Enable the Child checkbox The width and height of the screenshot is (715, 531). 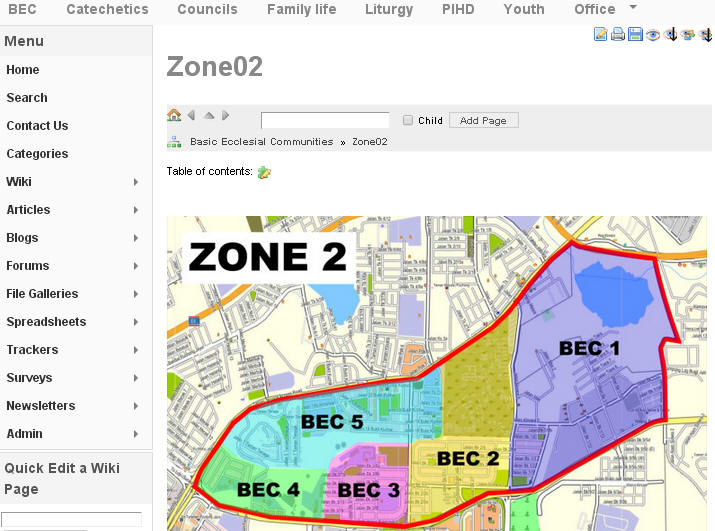pos(408,120)
